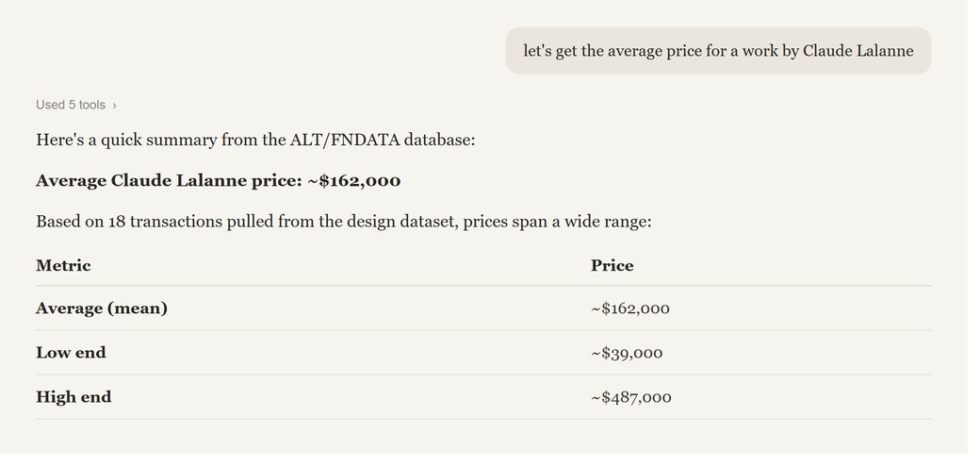Select the 'High end' row label
Screen dimensions: 980x466
pyautogui.click(x=73, y=397)
